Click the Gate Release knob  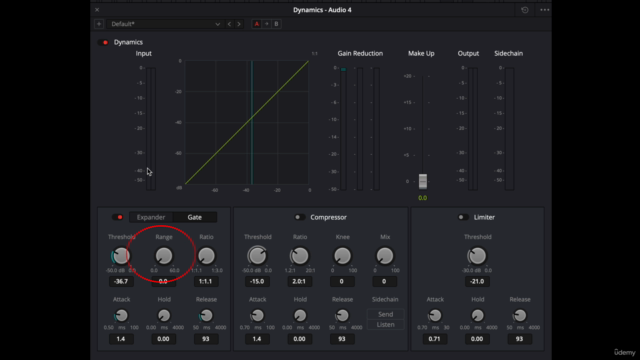tap(206, 316)
